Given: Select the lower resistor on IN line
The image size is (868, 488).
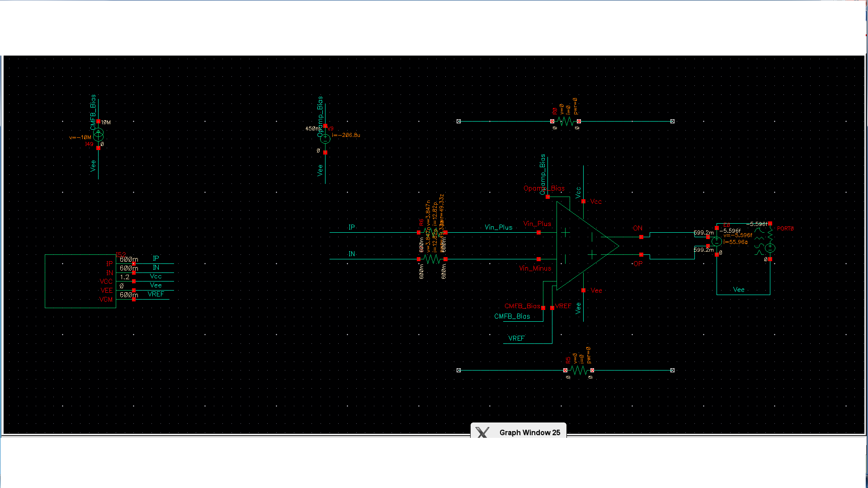Looking at the screenshot, I should 432,259.
